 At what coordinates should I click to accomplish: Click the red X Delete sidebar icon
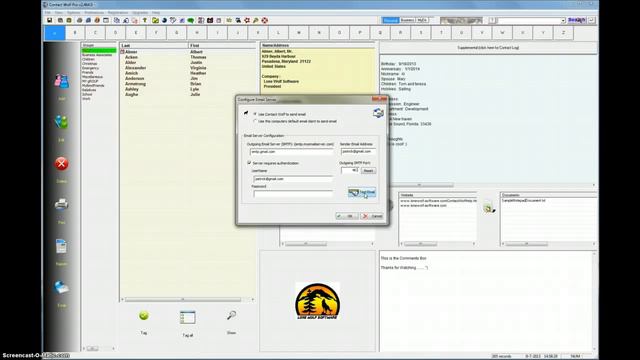click(62, 163)
